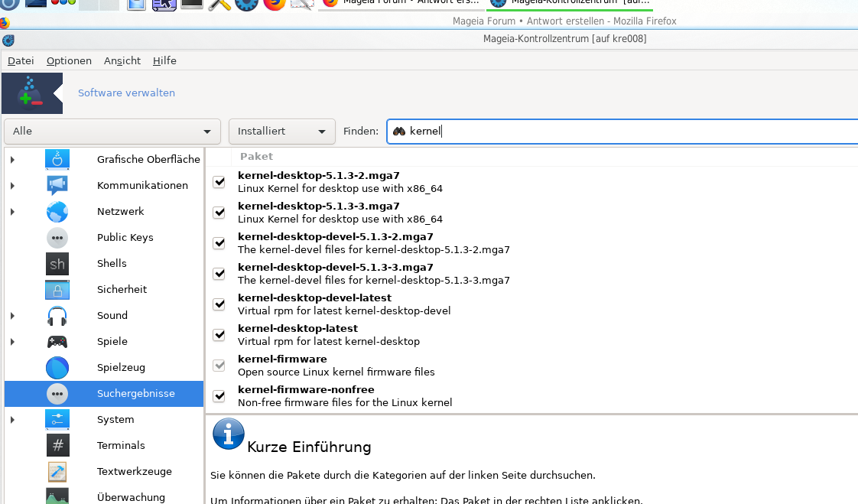The width and height of the screenshot is (858, 504).
Task: Uncheck kernel-desktop-latest package
Action: click(219, 335)
